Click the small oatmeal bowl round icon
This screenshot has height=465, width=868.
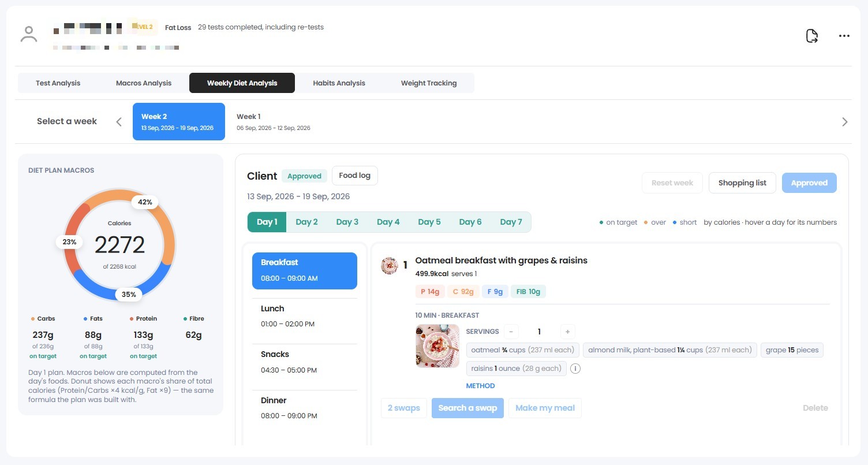click(x=390, y=266)
